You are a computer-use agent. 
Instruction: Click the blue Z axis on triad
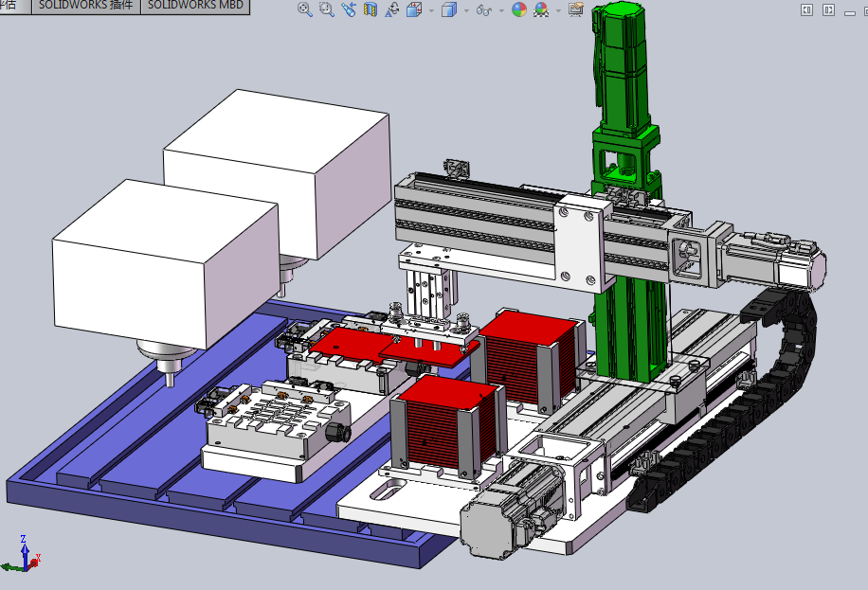pos(24,544)
